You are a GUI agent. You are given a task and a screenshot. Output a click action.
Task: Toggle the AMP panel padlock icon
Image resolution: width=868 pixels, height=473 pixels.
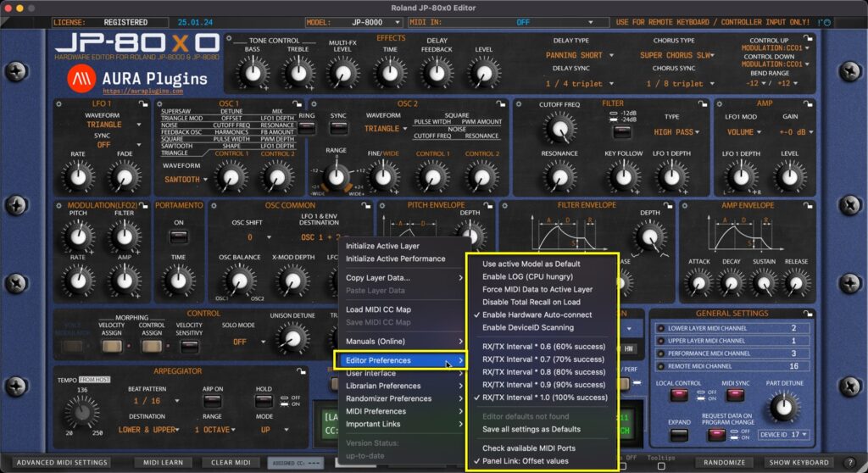808,103
